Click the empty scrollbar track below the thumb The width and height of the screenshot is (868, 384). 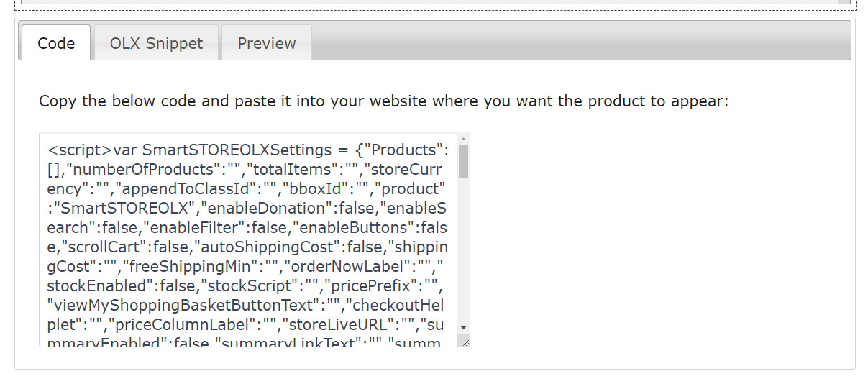pos(463,252)
